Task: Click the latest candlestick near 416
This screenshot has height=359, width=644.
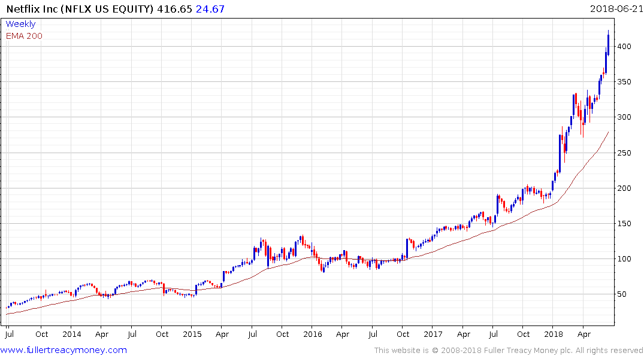Action: tap(608, 42)
